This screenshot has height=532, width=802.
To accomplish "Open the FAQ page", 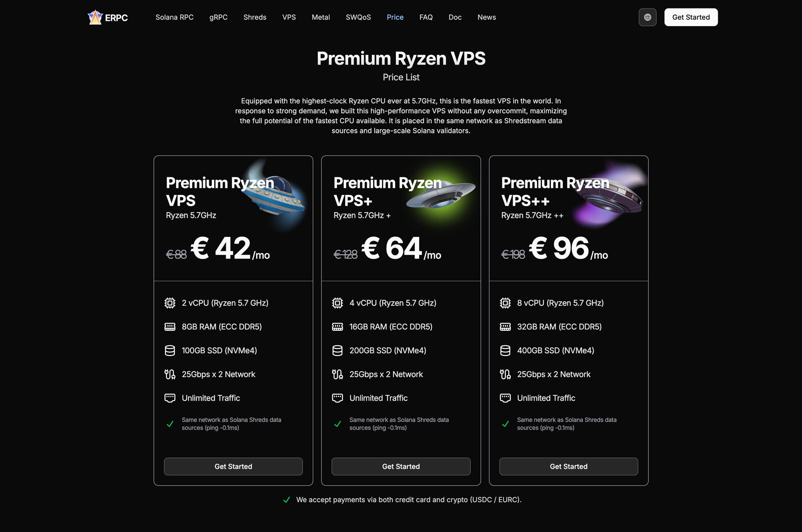I will 426,17.
